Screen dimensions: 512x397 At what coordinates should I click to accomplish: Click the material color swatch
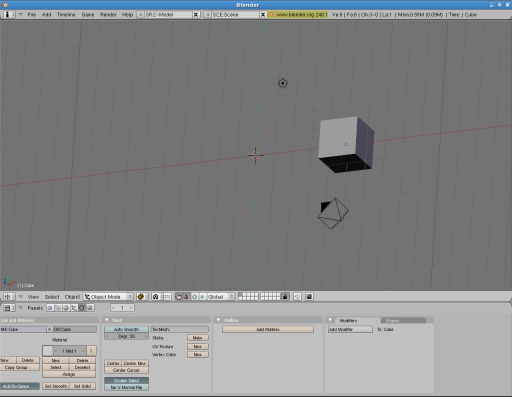pyautogui.click(x=48, y=351)
